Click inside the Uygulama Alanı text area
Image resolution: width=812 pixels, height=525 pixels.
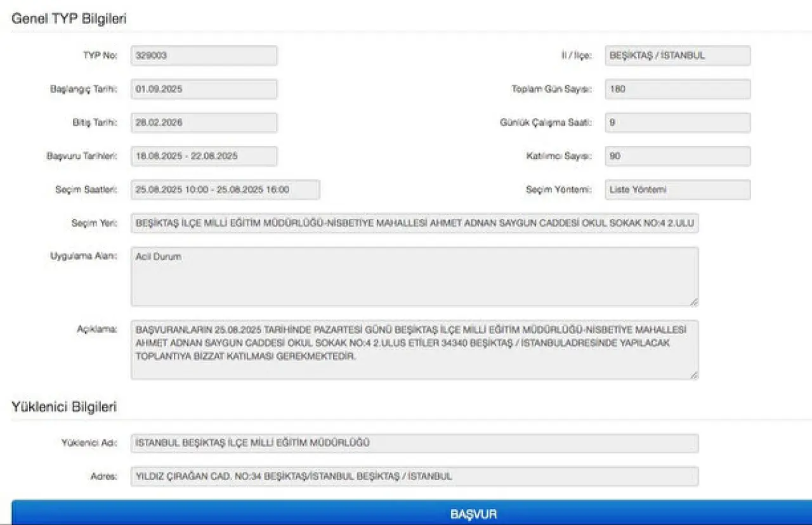[x=414, y=276]
